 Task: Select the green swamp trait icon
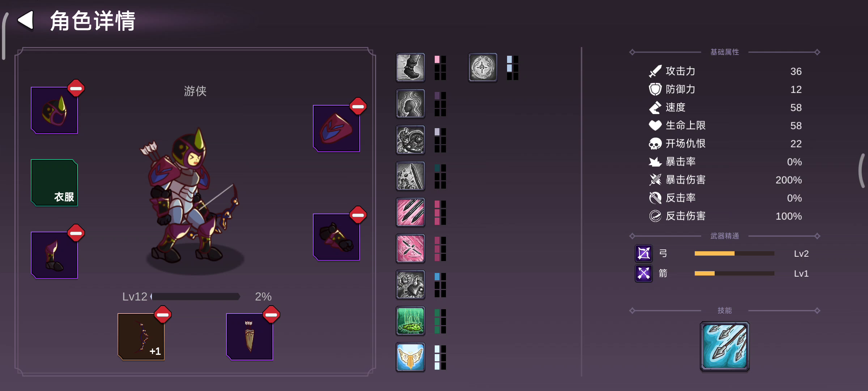(410, 321)
